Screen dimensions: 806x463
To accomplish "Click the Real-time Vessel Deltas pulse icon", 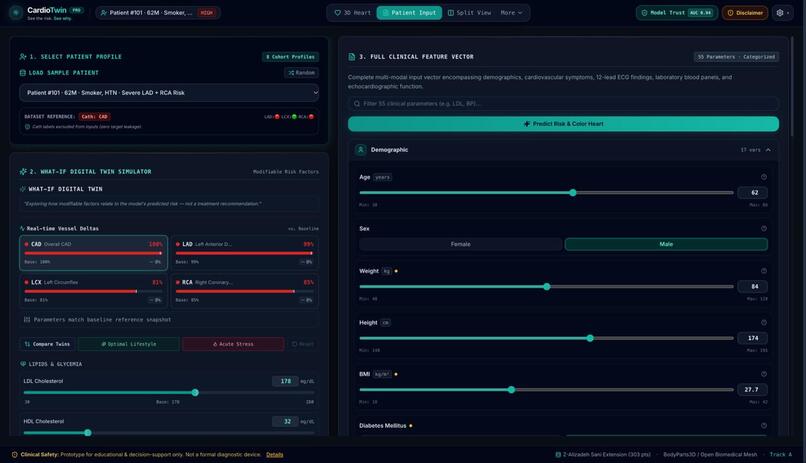I will 22,228.
